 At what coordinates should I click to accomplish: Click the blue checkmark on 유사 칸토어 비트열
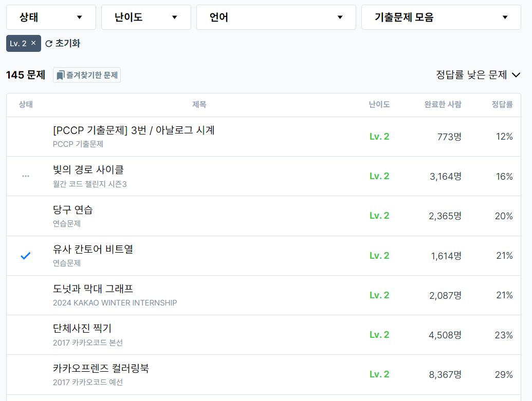pyautogui.click(x=26, y=256)
